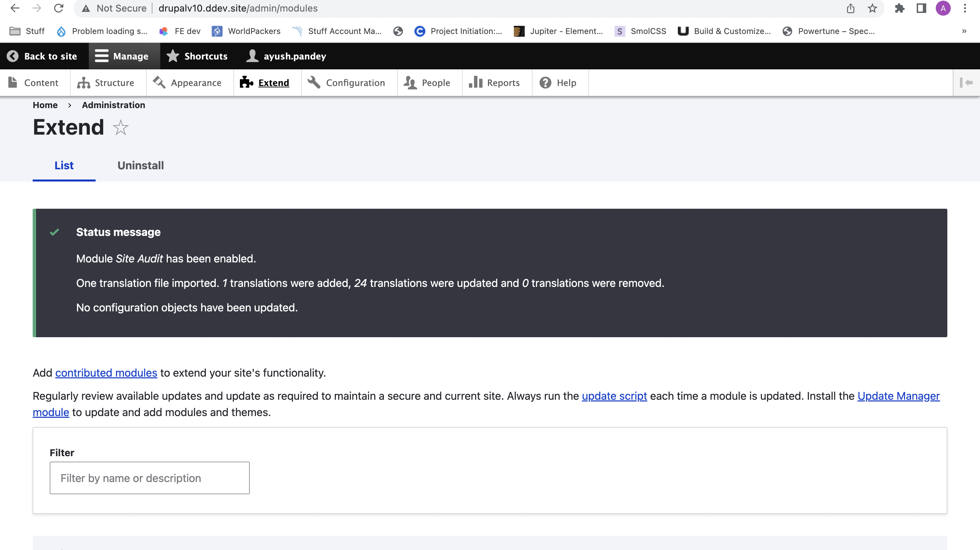Click the Filter by name input field

149,478
